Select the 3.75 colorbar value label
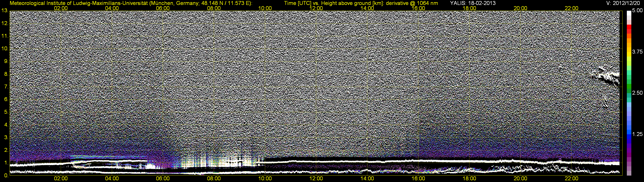The height and width of the screenshot is (182, 644). (637, 52)
